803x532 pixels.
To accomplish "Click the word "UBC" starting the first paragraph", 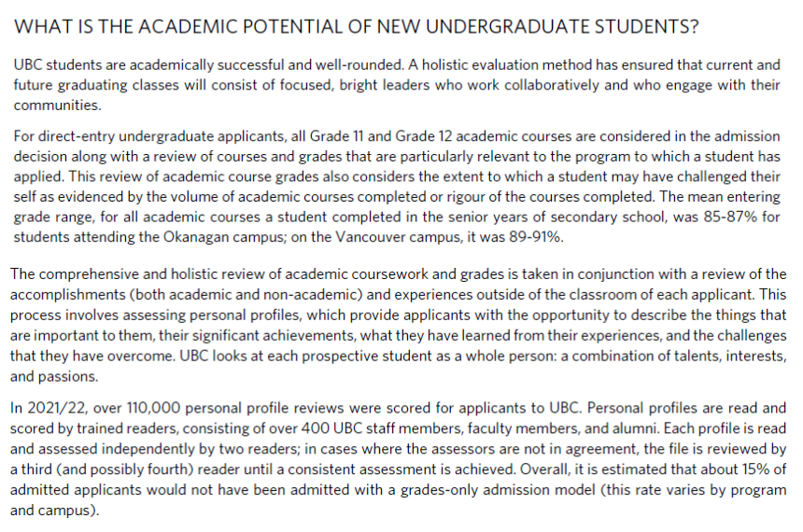I will click(28, 65).
